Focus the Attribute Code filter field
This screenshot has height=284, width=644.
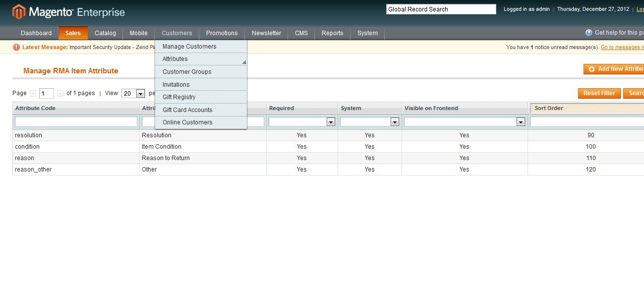coord(76,122)
